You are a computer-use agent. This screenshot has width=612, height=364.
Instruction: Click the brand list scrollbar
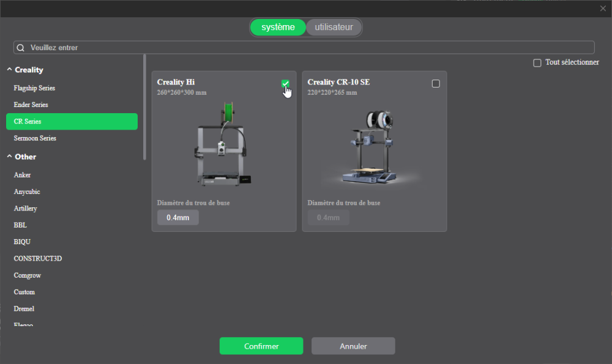coord(145,107)
